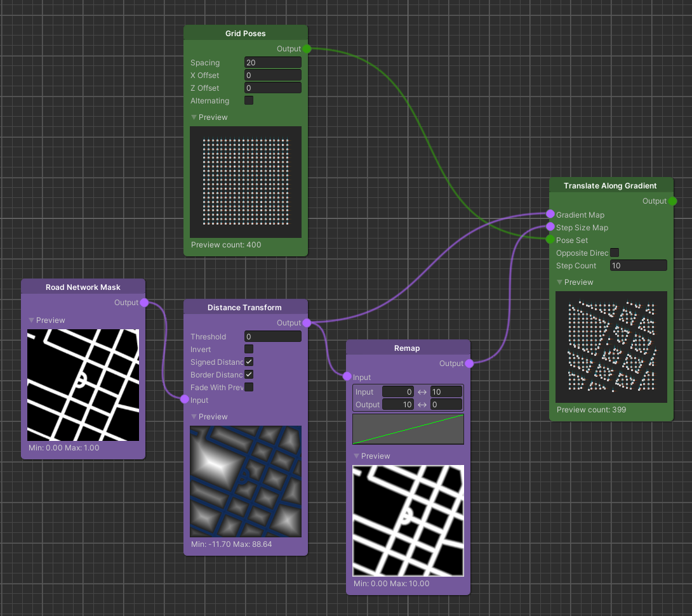Collapse the Grid Poses Preview foldout
The image size is (692, 616).
[194, 117]
